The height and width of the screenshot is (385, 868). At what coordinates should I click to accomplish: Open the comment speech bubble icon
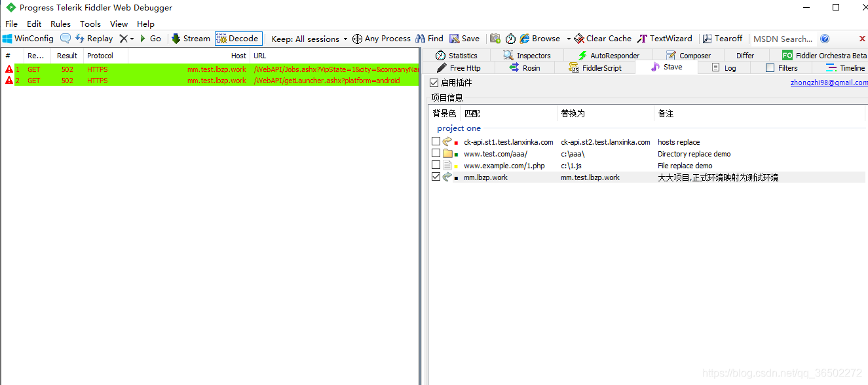click(66, 39)
